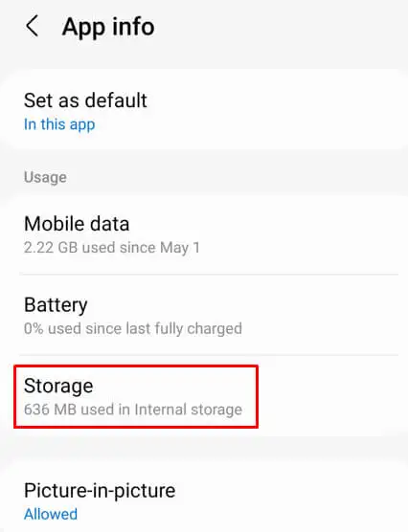Tap the App info page title
This screenshot has width=408, height=532.
108,27
